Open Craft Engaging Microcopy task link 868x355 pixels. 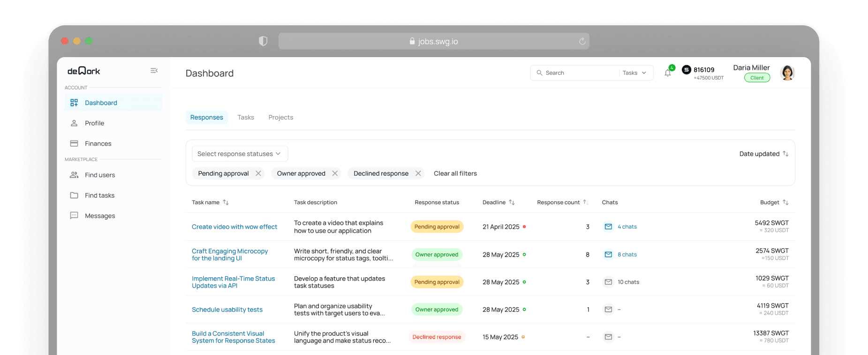(230, 255)
